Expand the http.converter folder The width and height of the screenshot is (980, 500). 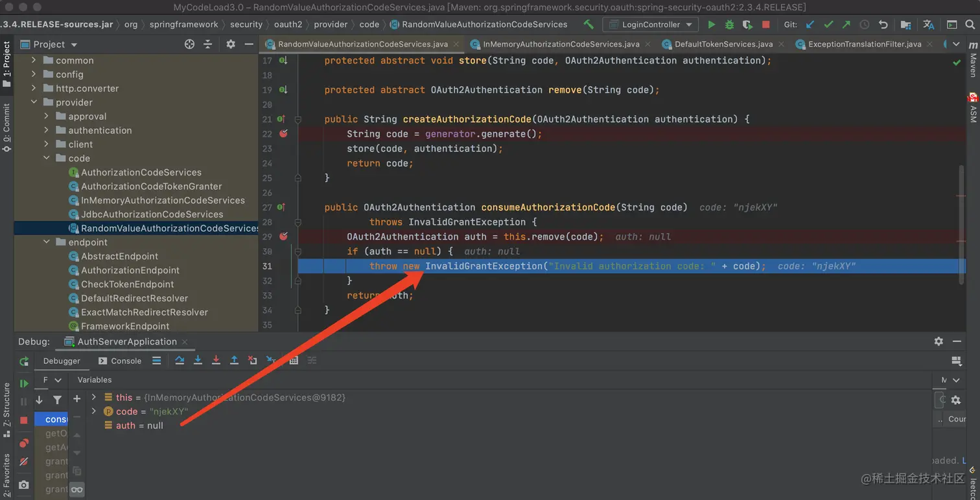tap(34, 88)
